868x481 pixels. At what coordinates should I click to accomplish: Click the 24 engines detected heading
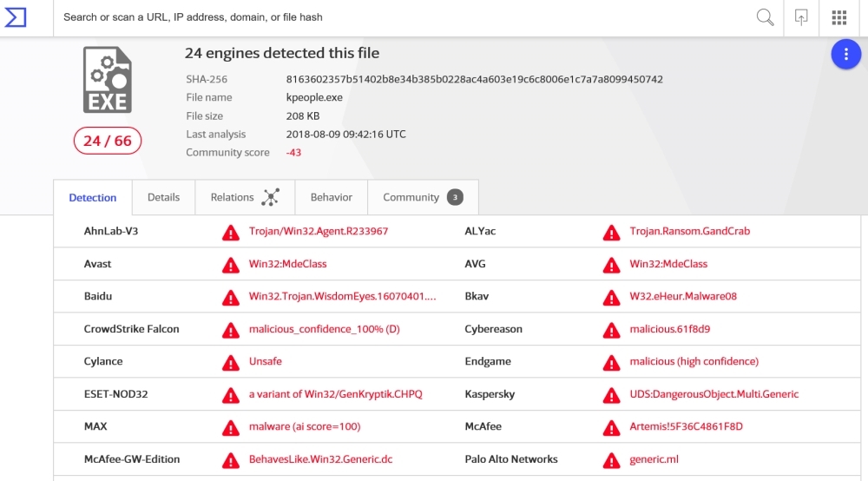pos(282,53)
